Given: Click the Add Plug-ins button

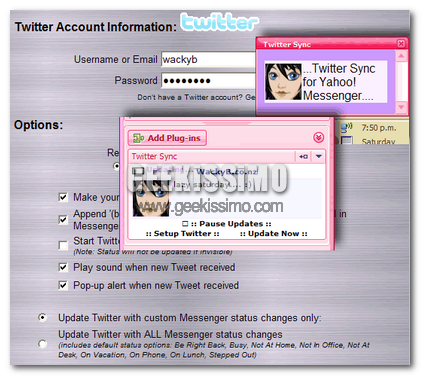Looking at the screenshot, I should tap(167, 138).
